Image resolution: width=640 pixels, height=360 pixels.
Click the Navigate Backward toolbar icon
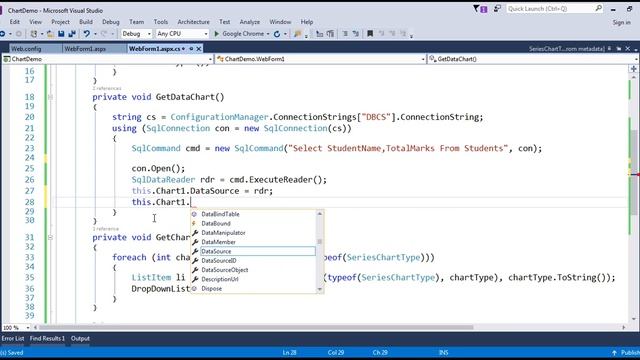pyautogui.click(x=2, y=34)
